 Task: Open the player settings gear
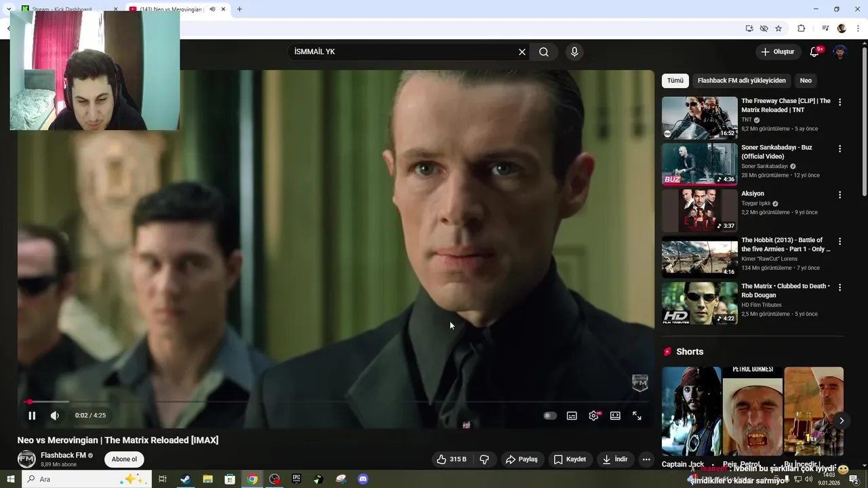click(x=593, y=415)
